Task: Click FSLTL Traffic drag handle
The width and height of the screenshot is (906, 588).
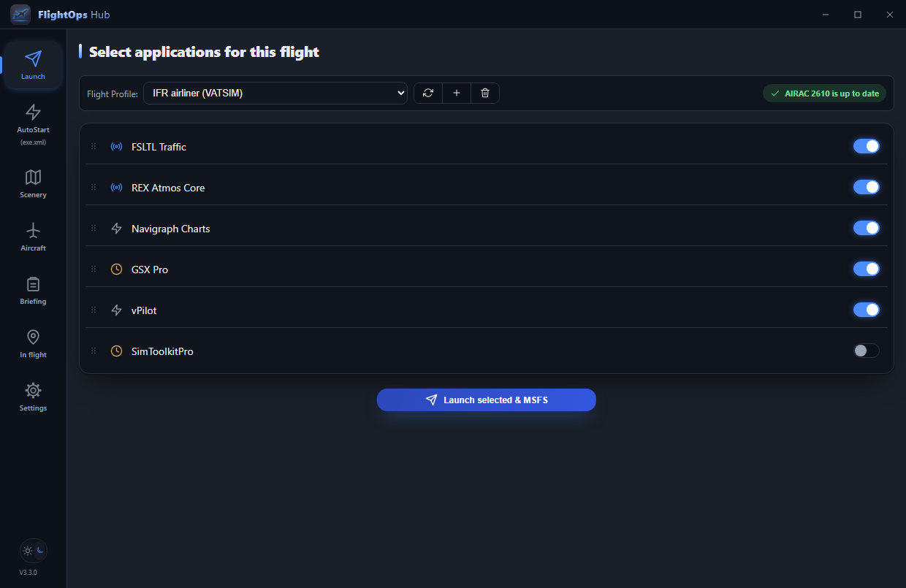Action: coord(94,147)
